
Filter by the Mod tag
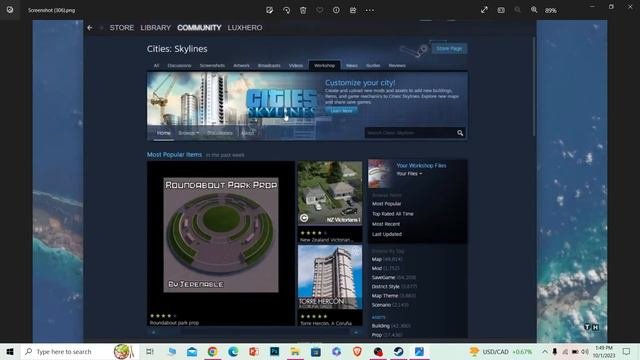click(376, 268)
